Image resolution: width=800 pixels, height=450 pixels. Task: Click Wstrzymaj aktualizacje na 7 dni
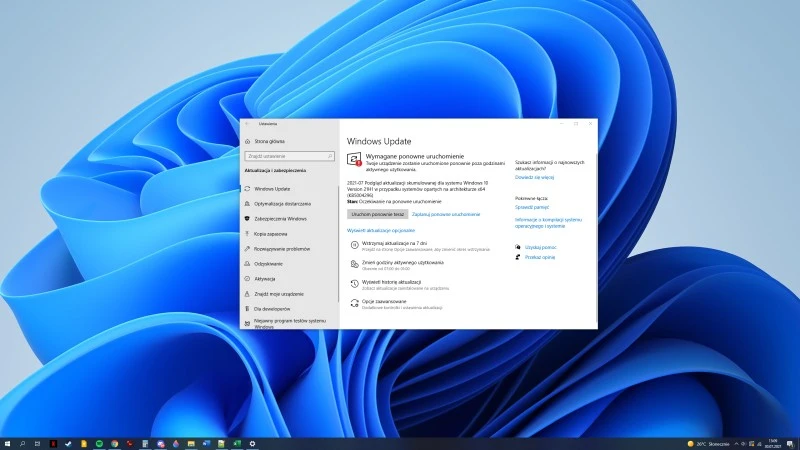point(419,246)
